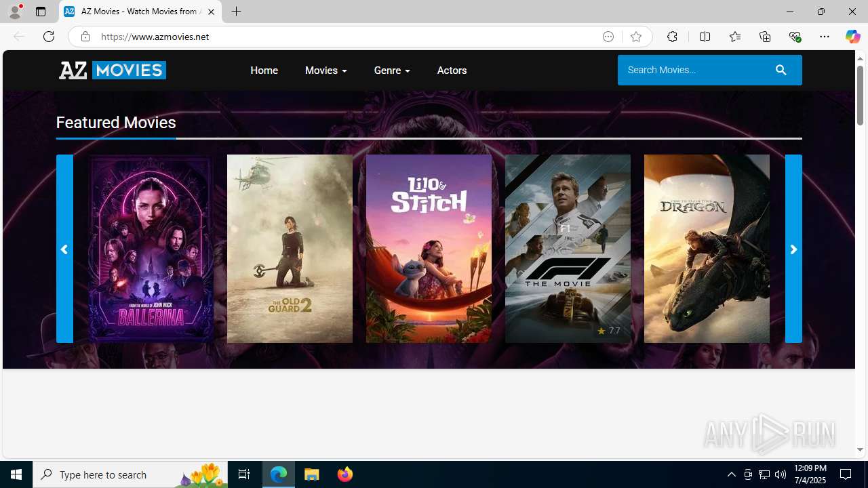This screenshot has width=868, height=488.
Task: Open Windows Start menu
Action: pyautogui.click(x=16, y=474)
